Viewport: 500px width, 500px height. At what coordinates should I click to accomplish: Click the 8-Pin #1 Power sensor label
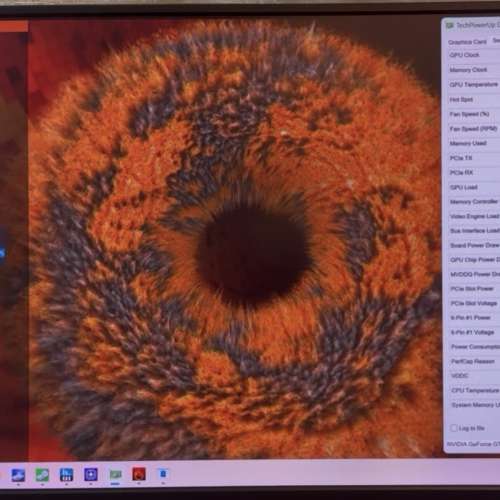coord(471,318)
